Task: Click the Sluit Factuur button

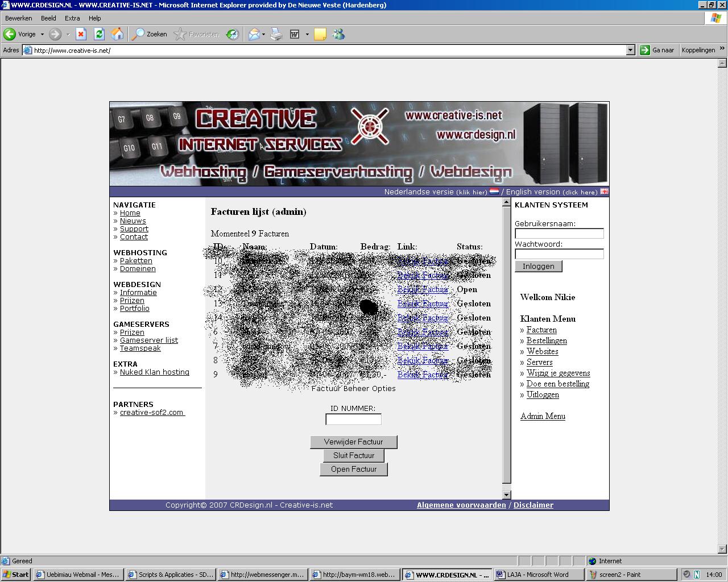Action: [354, 455]
